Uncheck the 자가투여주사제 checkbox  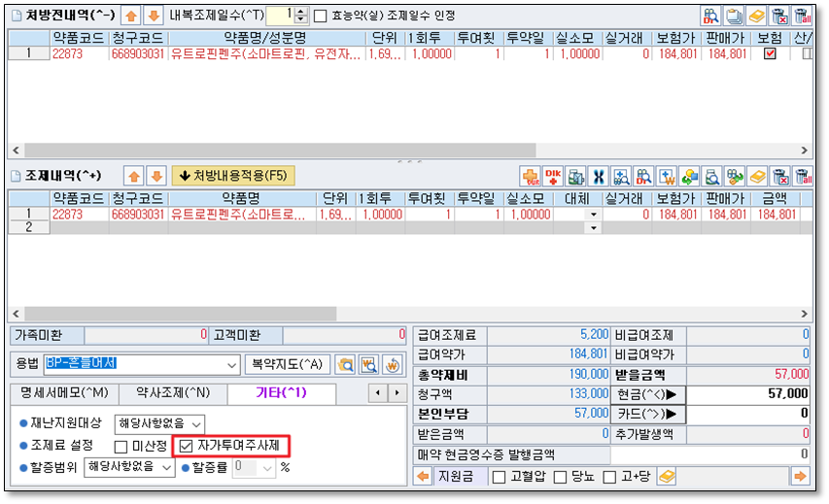(x=187, y=447)
